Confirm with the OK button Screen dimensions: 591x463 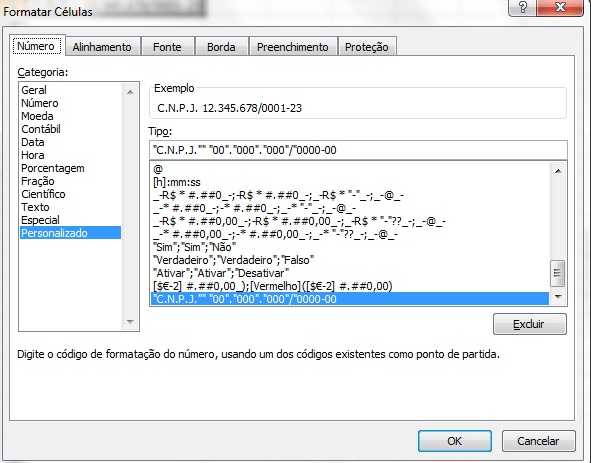click(455, 441)
